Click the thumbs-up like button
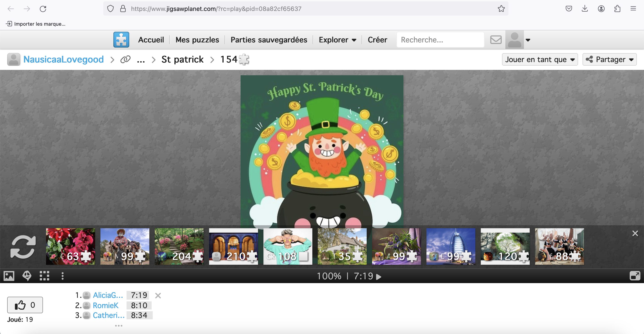This screenshot has height=334, width=644. click(25, 305)
